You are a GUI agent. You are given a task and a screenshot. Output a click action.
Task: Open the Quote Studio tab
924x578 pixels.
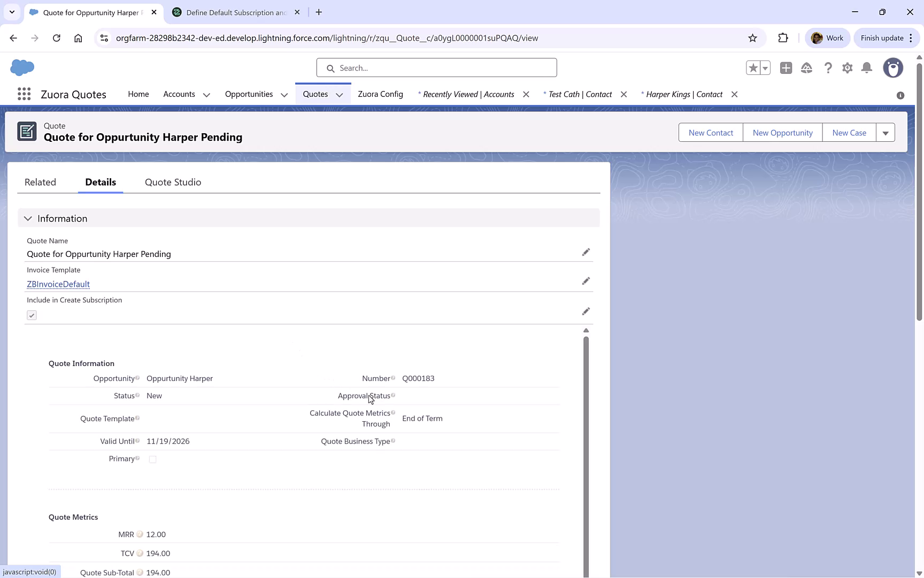(x=173, y=182)
